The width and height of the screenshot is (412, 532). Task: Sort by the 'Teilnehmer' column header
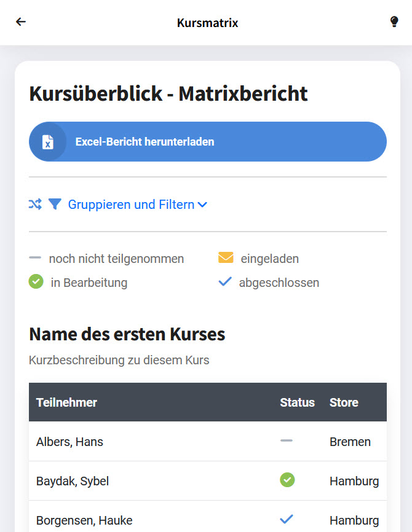tap(66, 402)
